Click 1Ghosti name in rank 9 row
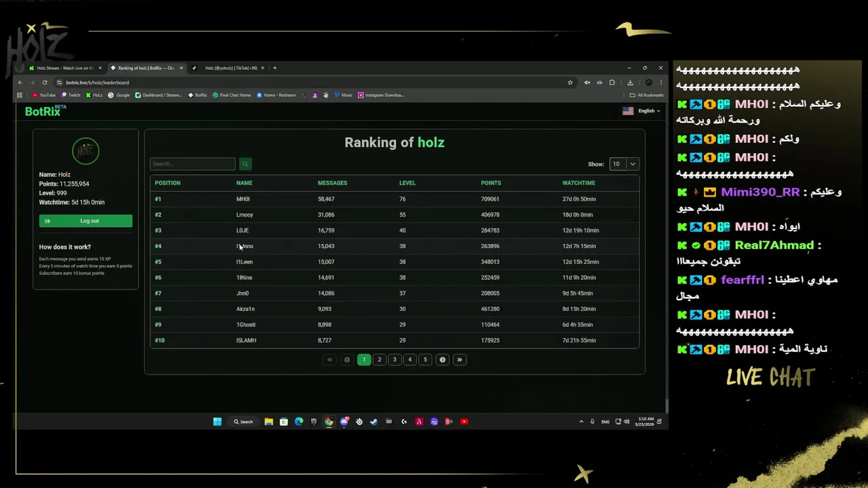 (245, 325)
